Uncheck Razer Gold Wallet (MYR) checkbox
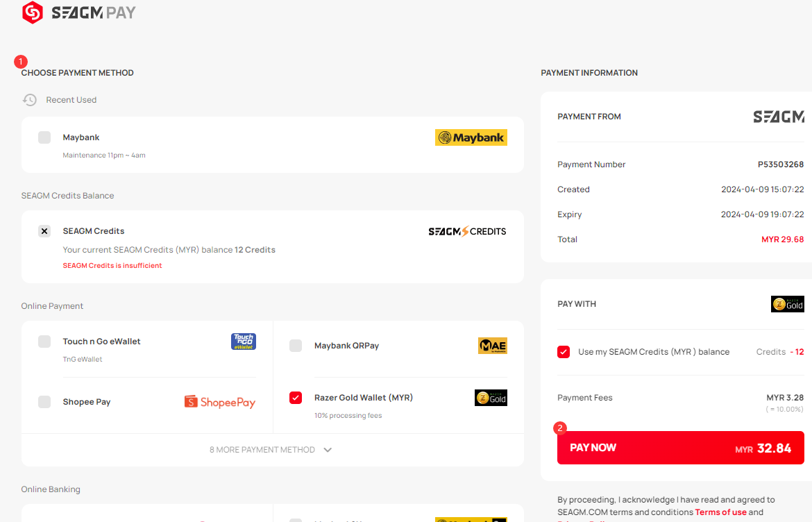The height and width of the screenshot is (522, 812). click(296, 398)
